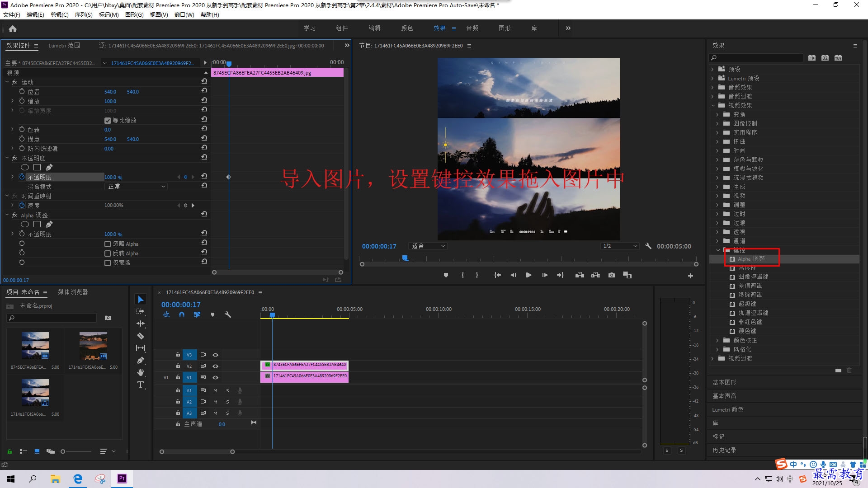
Task: Select 轨道遮罩键 effect
Action: [753, 313]
